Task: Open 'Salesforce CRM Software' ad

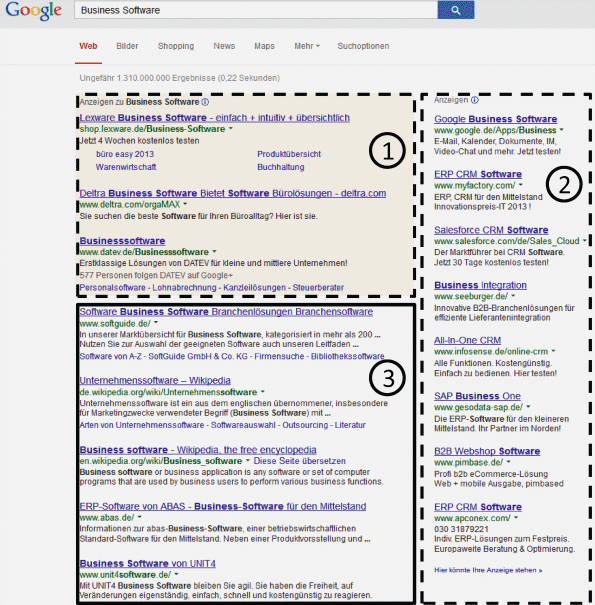Action: click(x=491, y=230)
